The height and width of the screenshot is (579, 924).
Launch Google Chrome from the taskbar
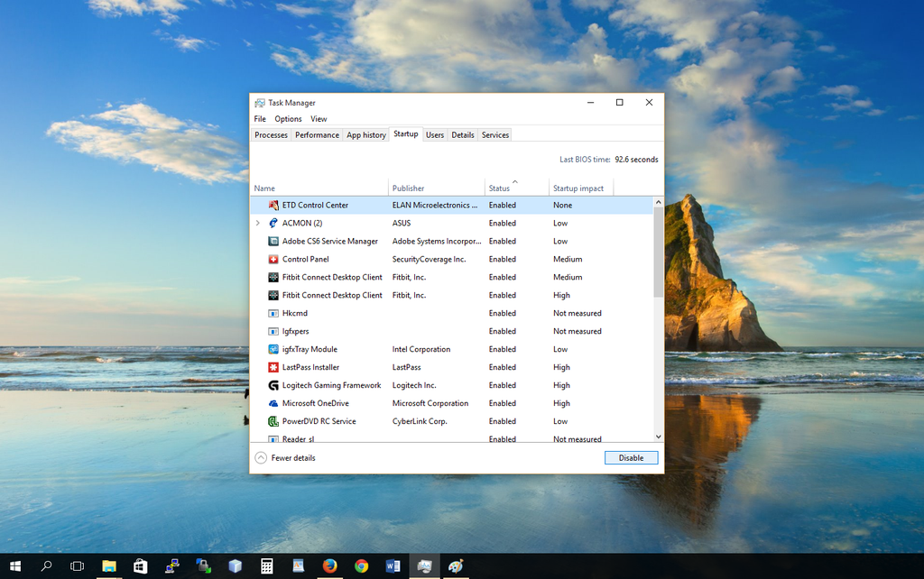(x=361, y=566)
